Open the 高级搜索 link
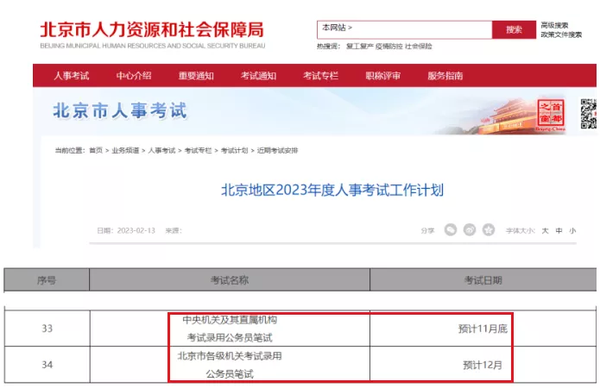The width and height of the screenshot is (600, 388). point(554,26)
